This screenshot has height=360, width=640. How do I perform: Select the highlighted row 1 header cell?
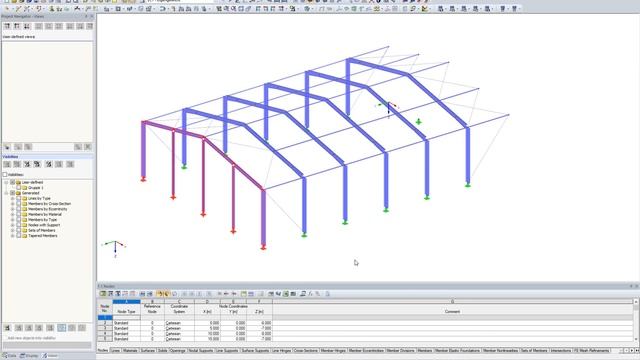click(105, 318)
